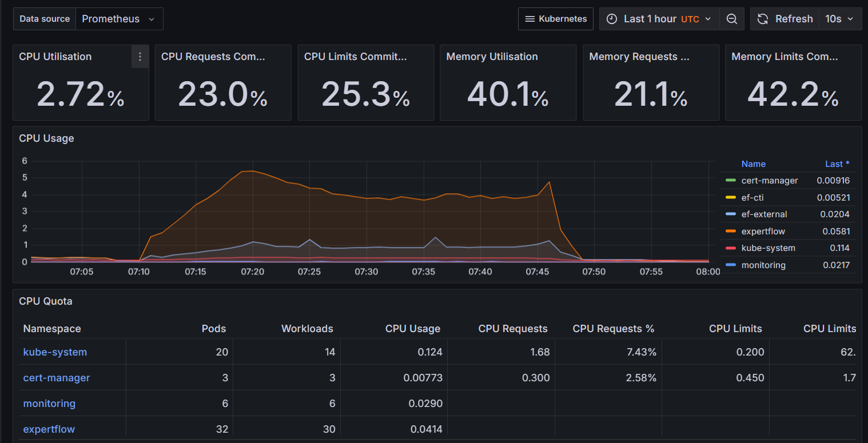868x443 pixels.
Task: Sort legend by the Name column header
Action: point(753,164)
